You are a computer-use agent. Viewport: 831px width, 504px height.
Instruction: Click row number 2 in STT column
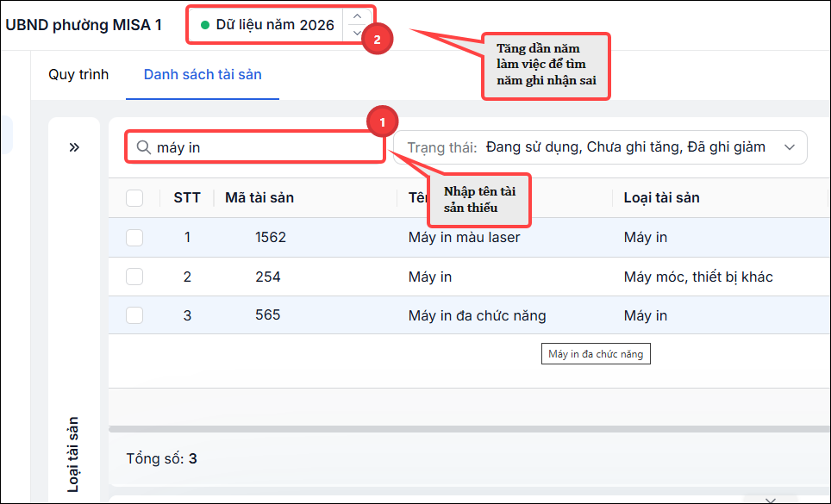tap(187, 277)
